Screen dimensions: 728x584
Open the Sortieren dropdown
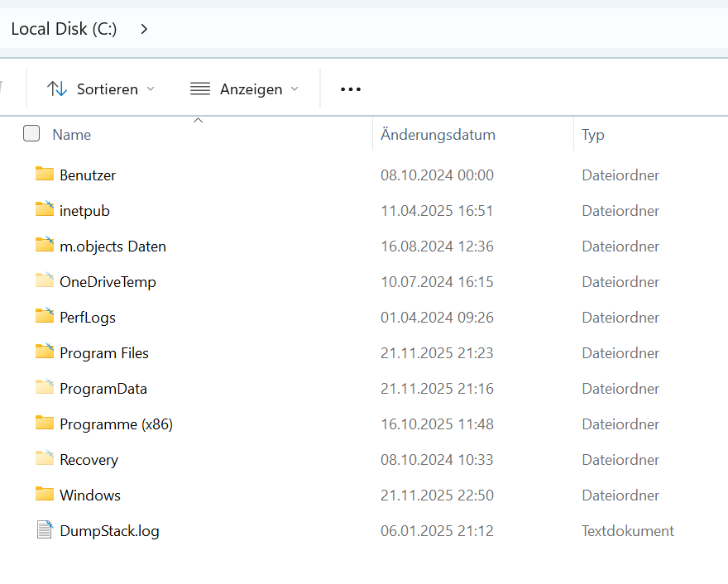tap(101, 89)
